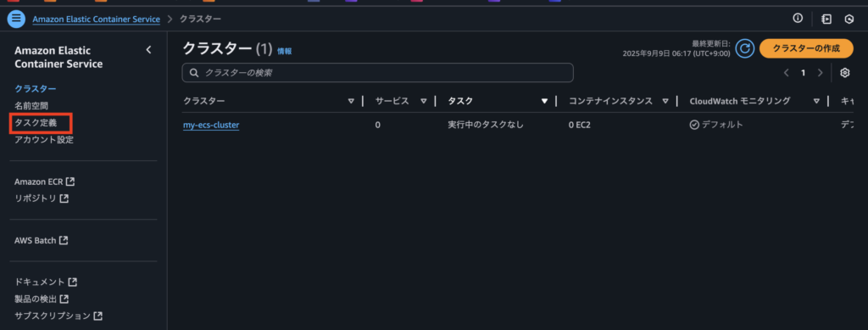Screen dimensions: 868x330
Task: Click クラスターの作成 button
Action: (806, 48)
